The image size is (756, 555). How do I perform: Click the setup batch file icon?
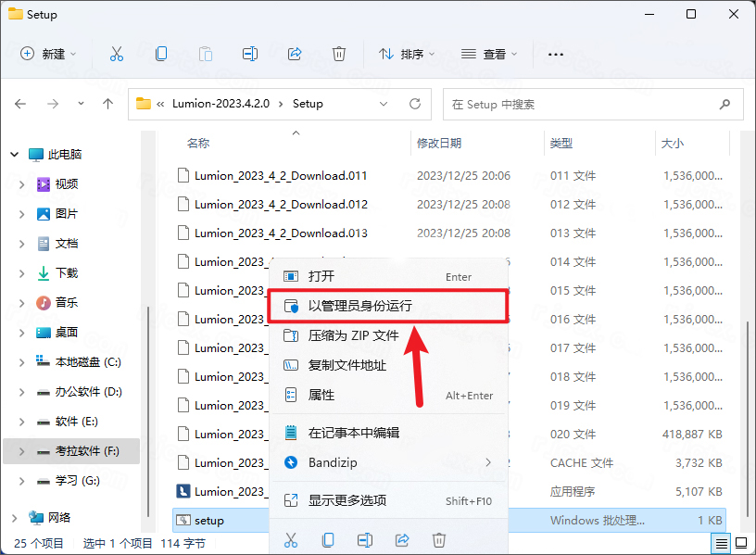click(x=183, y=521)
